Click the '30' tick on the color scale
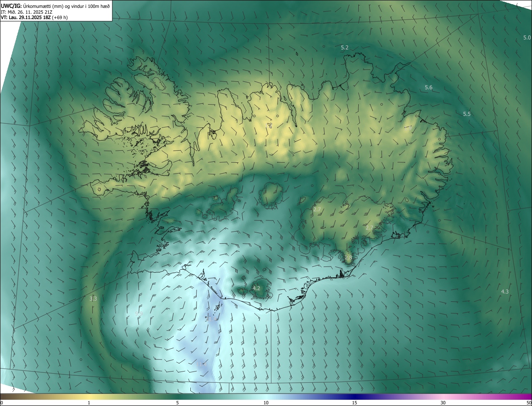 pos(443,403)
